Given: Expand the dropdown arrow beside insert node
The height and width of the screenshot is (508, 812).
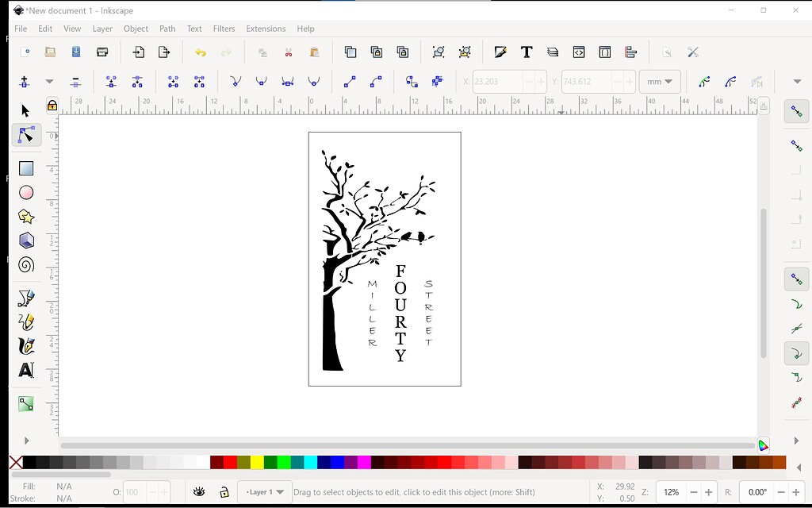Looking at the screenshot, I should 48,81.
